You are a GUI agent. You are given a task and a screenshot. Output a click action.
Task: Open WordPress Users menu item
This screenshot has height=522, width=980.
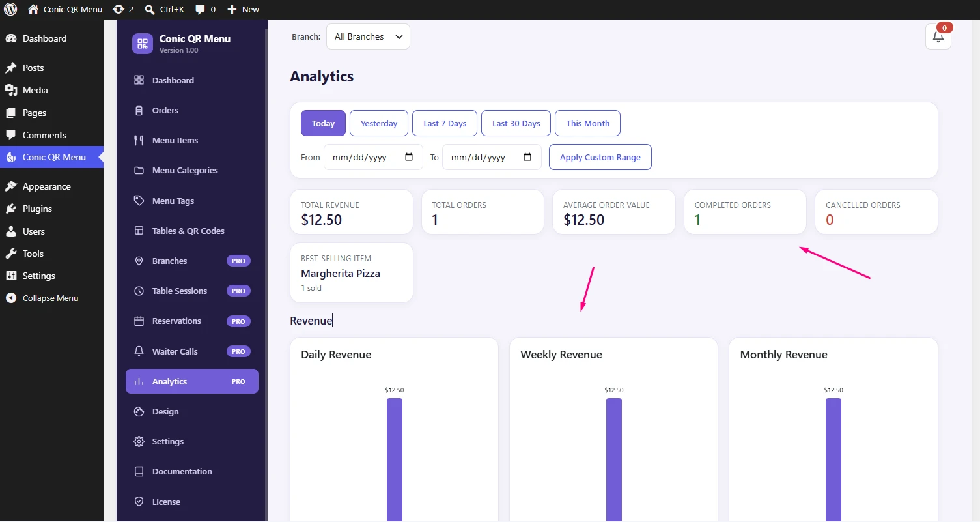(x=51, y=231)
